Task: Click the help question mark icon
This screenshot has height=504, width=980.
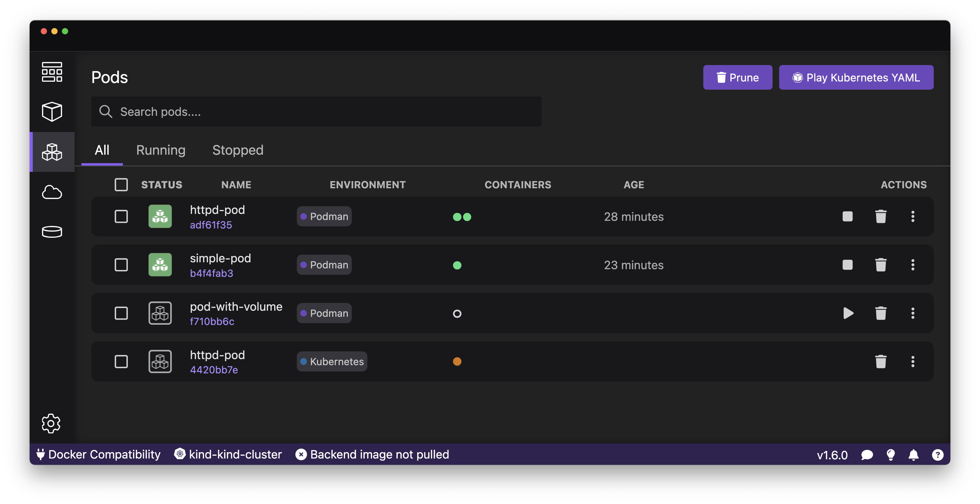Action: point(937,455)
